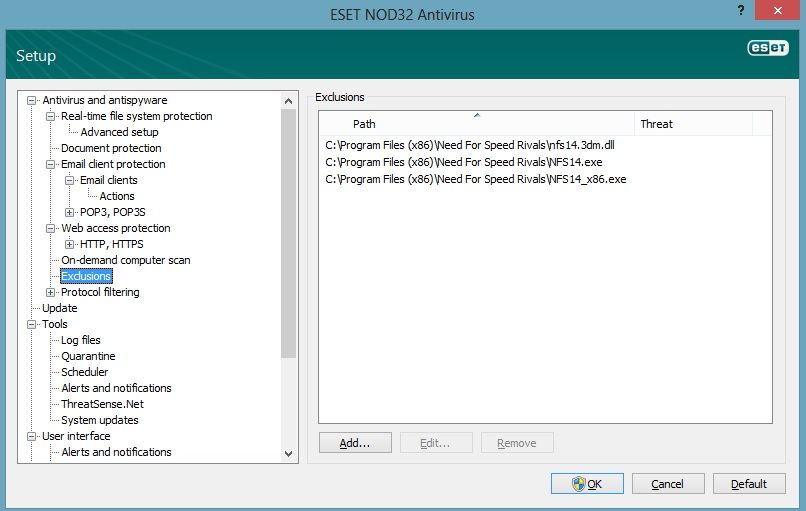
Task: Expand the POP3, POP3S node
Action: pyautogui.click(x=69, y=212)
